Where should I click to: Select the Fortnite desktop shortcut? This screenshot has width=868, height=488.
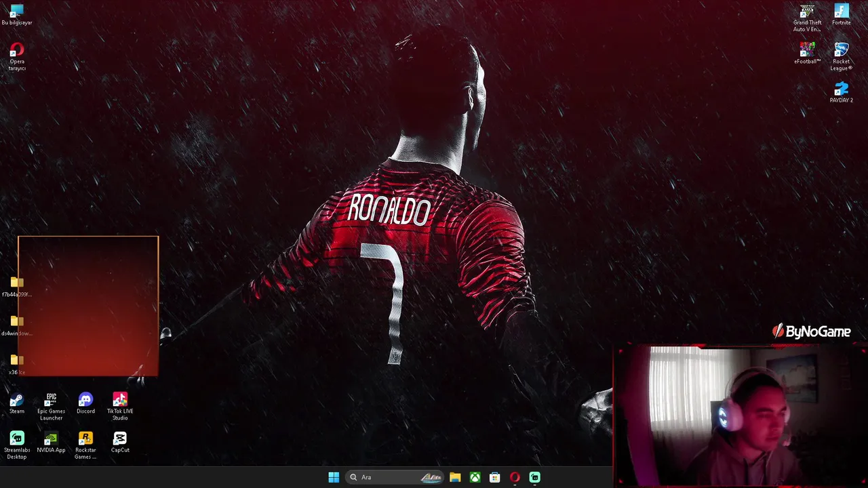pyautogui.click(x=842, y=15)
